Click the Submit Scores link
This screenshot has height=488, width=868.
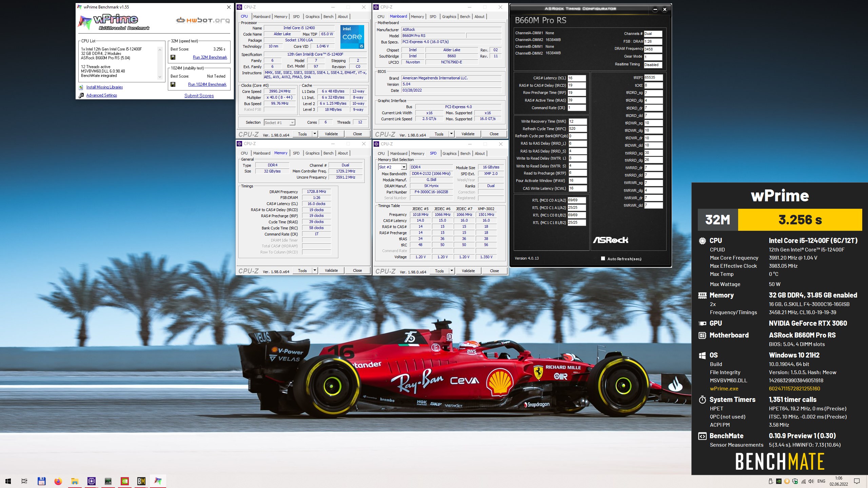tap(199, 96)
